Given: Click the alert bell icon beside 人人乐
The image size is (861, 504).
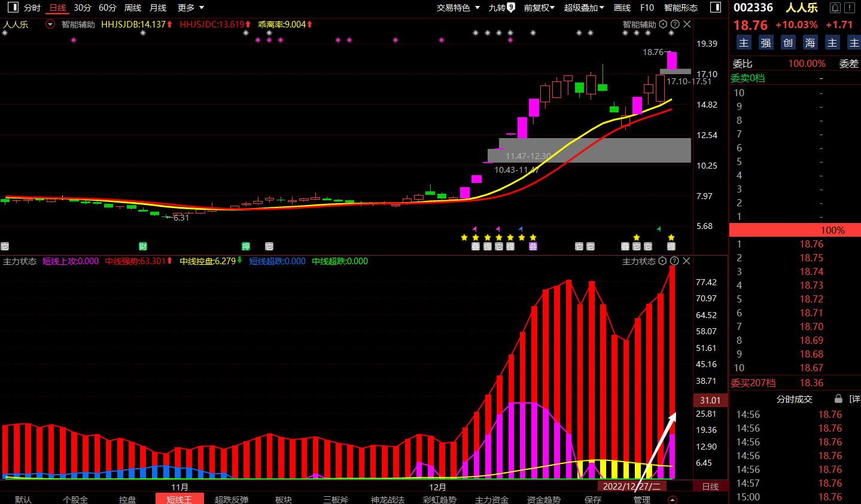Looking at the screenshot, I should (835, 7).
